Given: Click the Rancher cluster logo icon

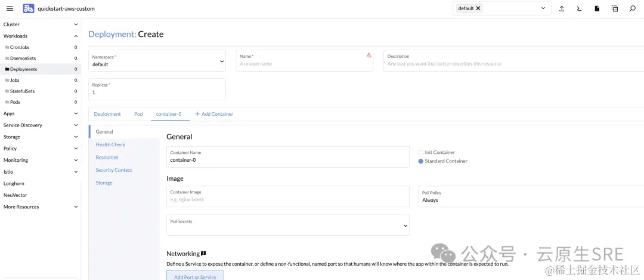Looking at the screenshot, I should [x=29, y=8].
